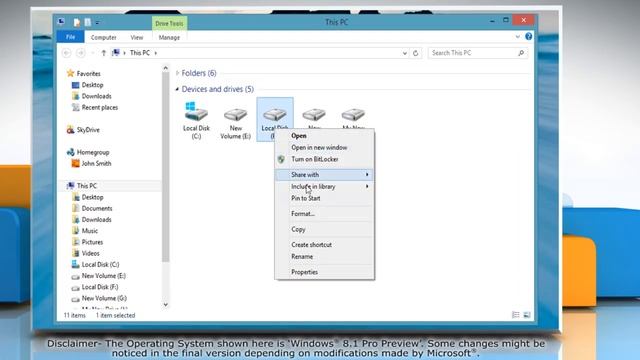Open address bar history dropdown
640x360 pixels.
(x=404, y=53)
